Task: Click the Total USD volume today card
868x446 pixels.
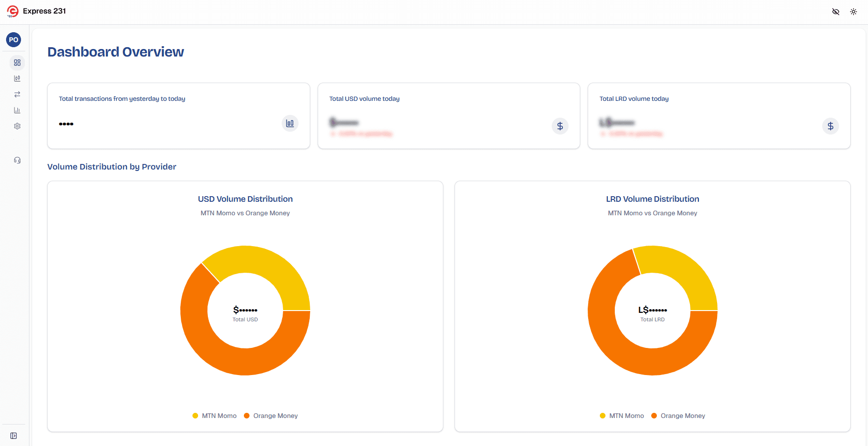Action: click(448, 115)
